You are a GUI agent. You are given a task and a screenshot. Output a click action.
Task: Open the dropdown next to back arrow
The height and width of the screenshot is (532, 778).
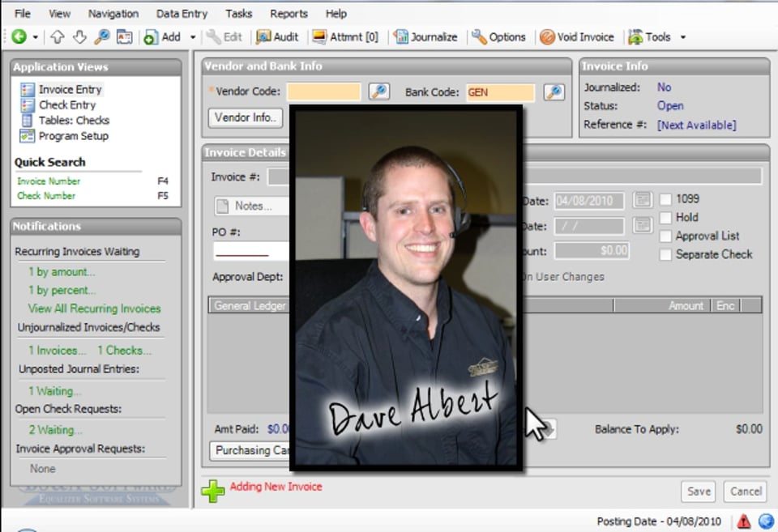coord(35,37)
